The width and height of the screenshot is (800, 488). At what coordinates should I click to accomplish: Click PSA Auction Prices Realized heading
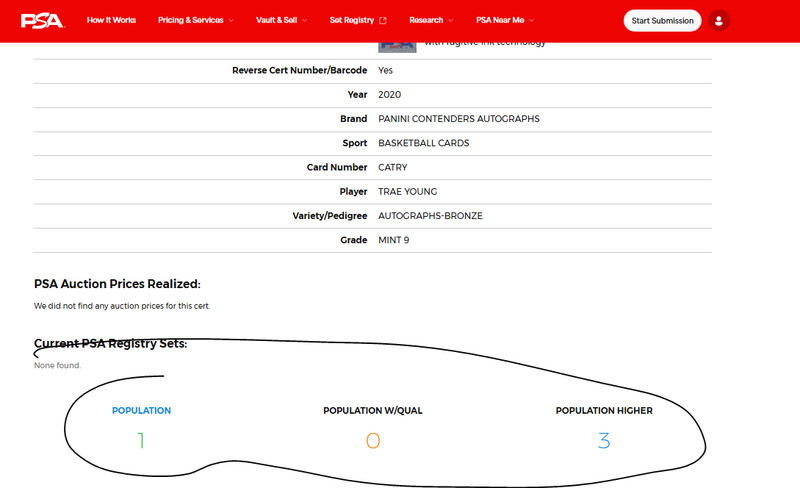coord(117,284)
